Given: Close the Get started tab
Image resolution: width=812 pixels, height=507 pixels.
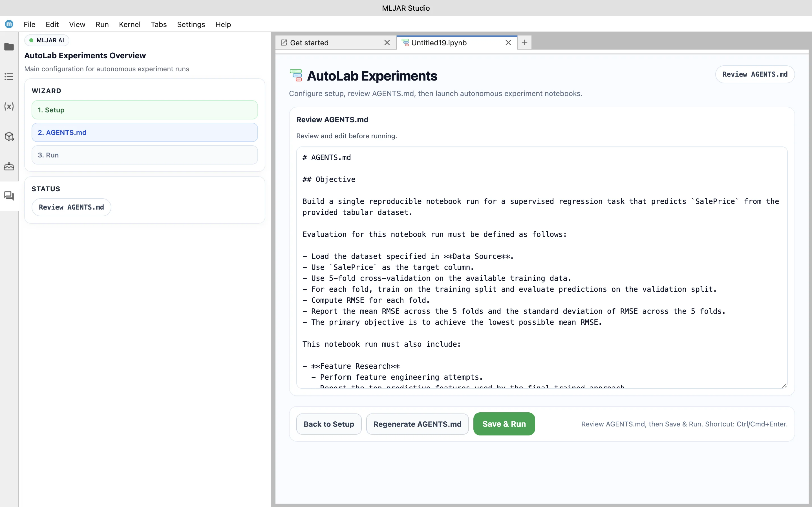Looking at the screenshot, I should (x=387, y=43).
